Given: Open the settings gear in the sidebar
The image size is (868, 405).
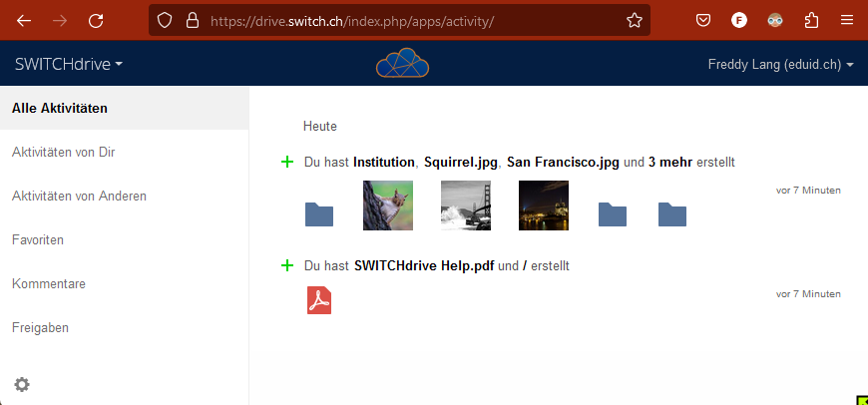Looking at the screenshot, I should click(22, 384).
